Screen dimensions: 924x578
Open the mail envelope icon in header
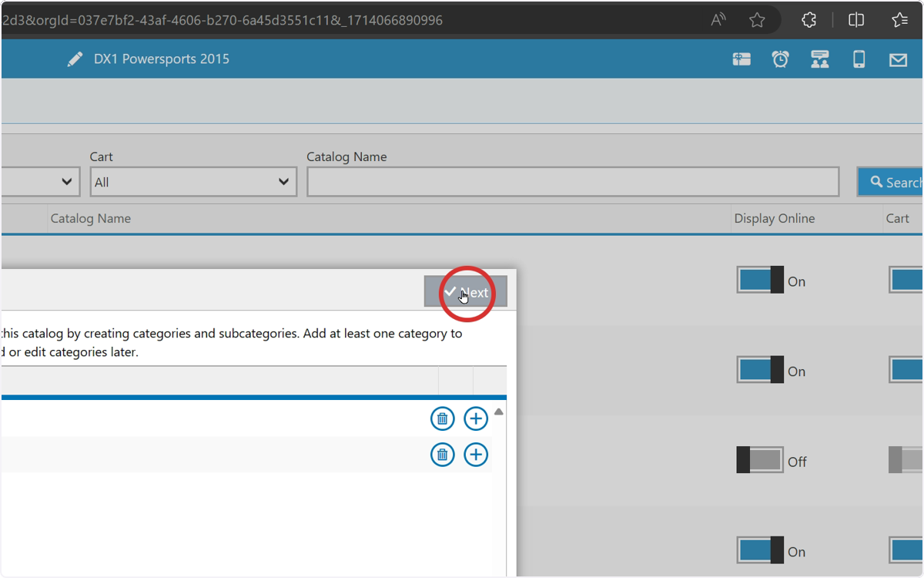point(899,59)
